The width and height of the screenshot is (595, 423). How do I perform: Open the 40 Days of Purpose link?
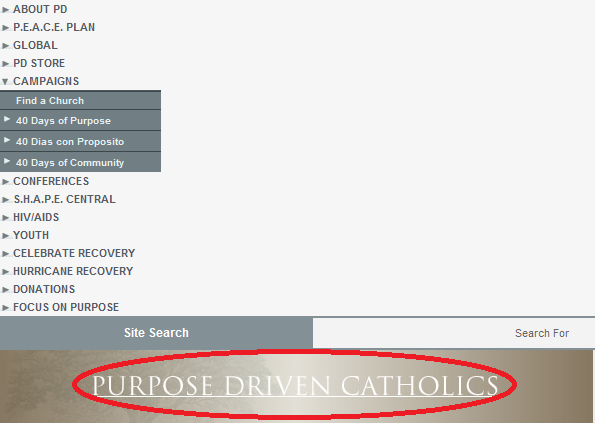63,121
